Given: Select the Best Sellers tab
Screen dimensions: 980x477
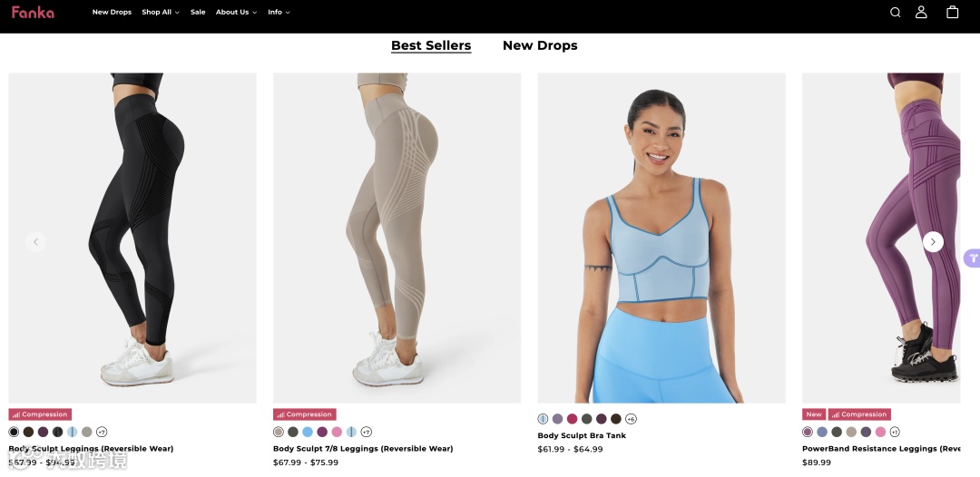Looking at the screenshot, I should [431, 45].
